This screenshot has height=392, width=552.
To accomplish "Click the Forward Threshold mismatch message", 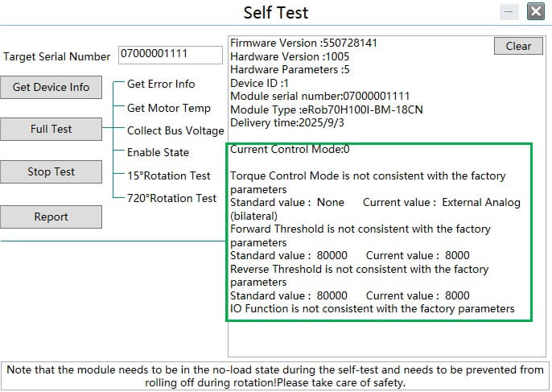I will click(360, 229).
